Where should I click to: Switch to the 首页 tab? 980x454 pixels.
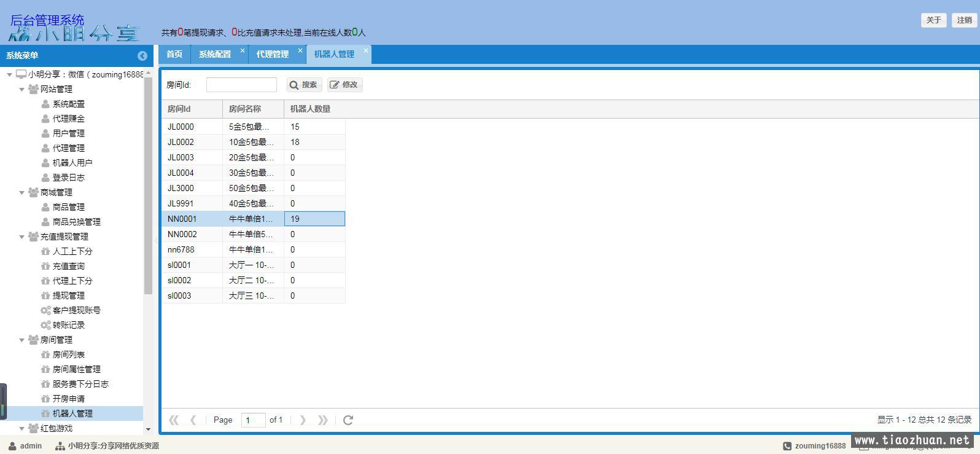tap(174, 54)
